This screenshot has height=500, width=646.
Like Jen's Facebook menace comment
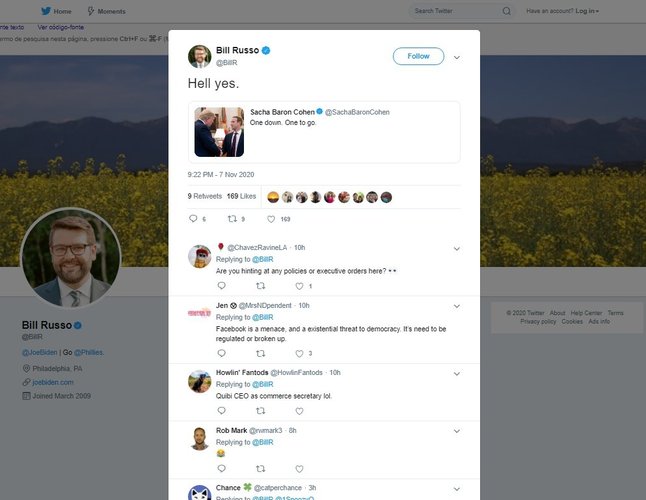coord(299,353)
